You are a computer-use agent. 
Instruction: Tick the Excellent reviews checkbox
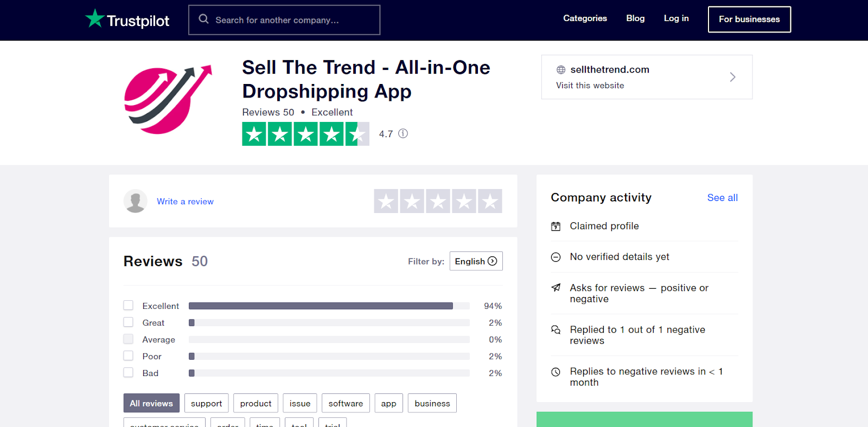(129, 306)
